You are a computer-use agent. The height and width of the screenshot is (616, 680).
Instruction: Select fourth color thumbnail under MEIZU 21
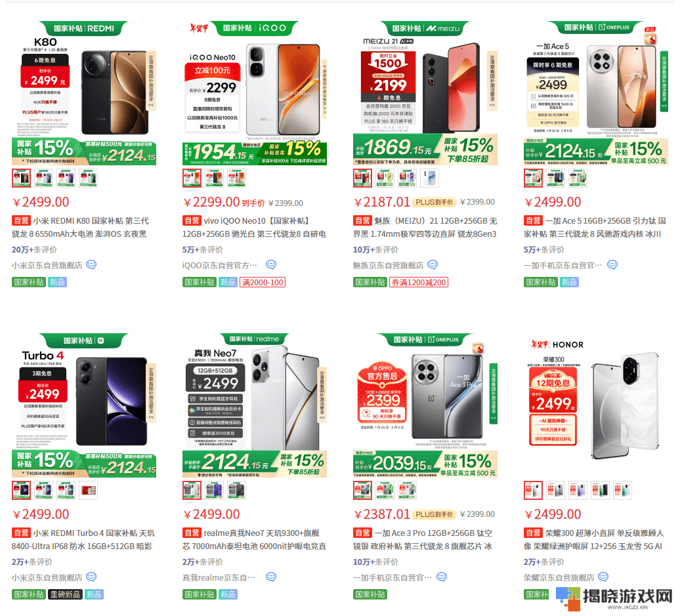click(429, 178)
